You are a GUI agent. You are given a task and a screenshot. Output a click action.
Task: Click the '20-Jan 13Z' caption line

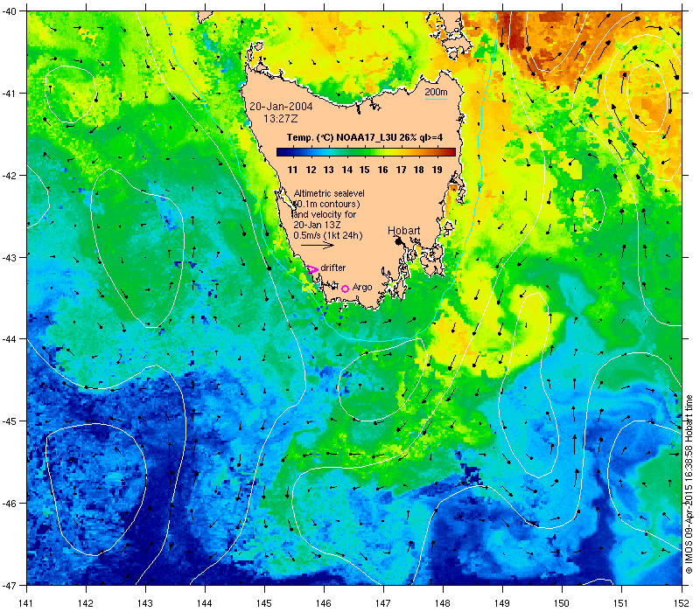pos(317,225)
